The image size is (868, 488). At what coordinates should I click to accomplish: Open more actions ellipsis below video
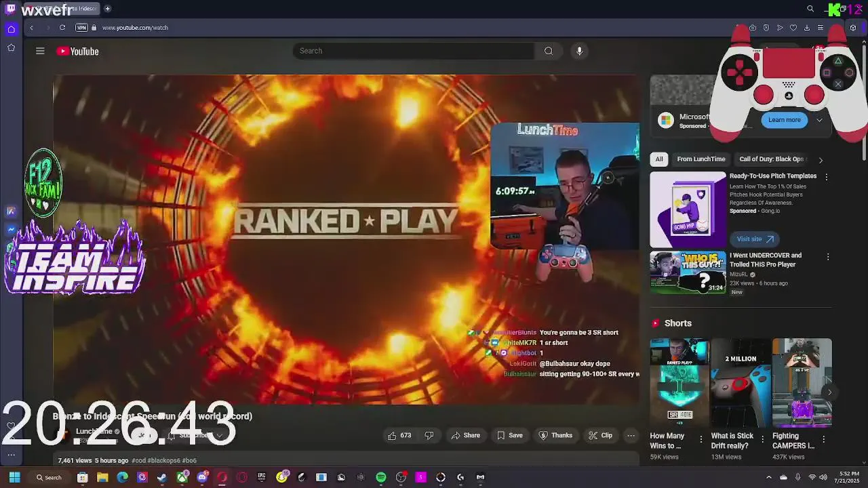[x=631, y=435]
